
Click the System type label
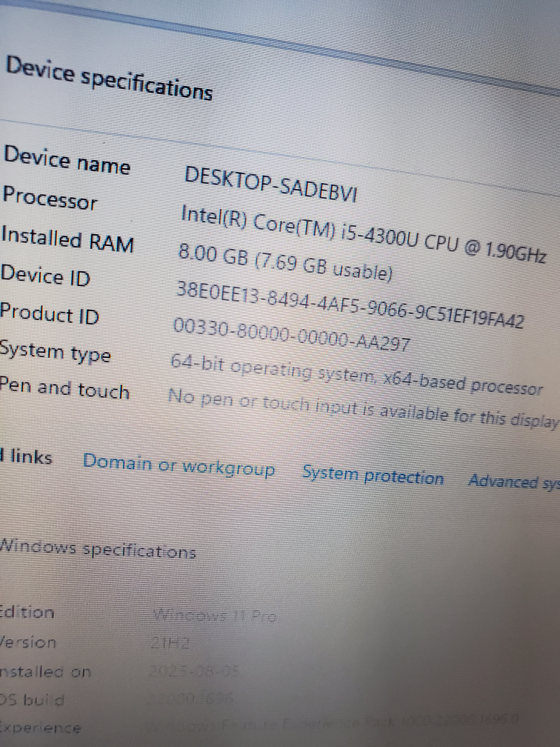tap(55, 351)
